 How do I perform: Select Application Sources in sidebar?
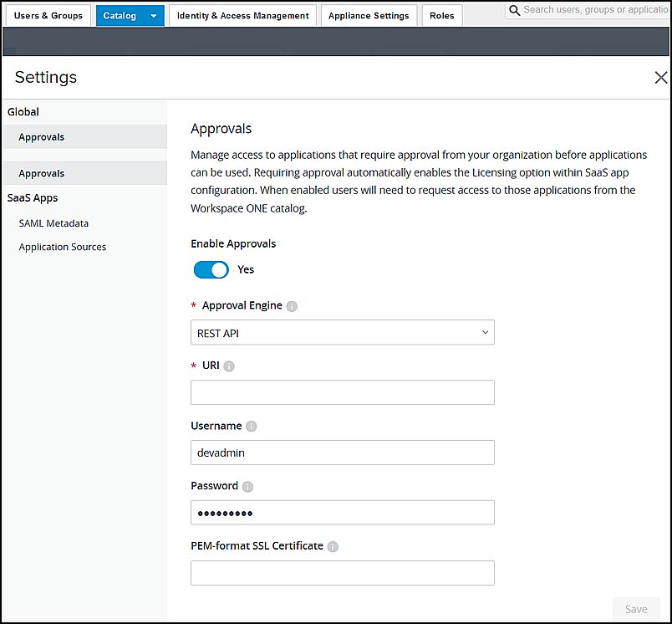pos(63,247)
